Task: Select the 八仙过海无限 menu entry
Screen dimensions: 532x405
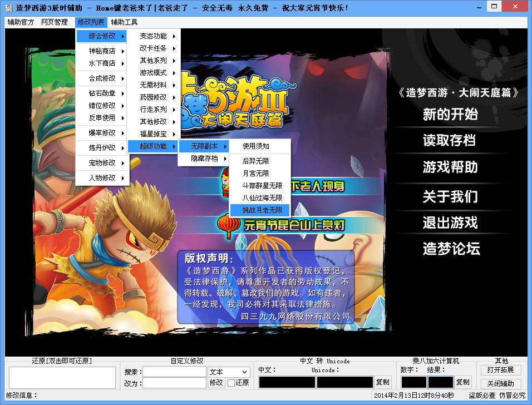Action: [x=260, y=197]
